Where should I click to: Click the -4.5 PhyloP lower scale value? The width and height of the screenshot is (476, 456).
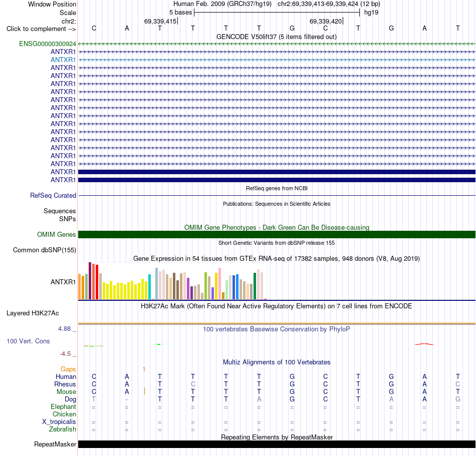point(65,354)
